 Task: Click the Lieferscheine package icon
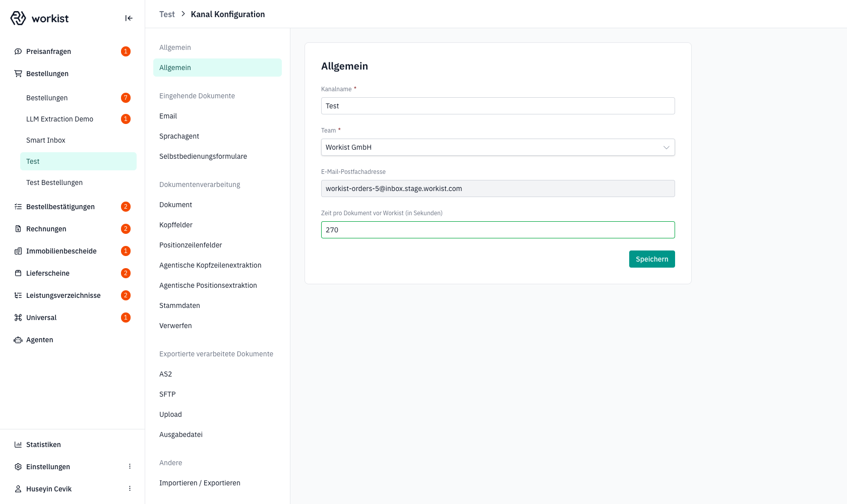(x=18, y=273)
